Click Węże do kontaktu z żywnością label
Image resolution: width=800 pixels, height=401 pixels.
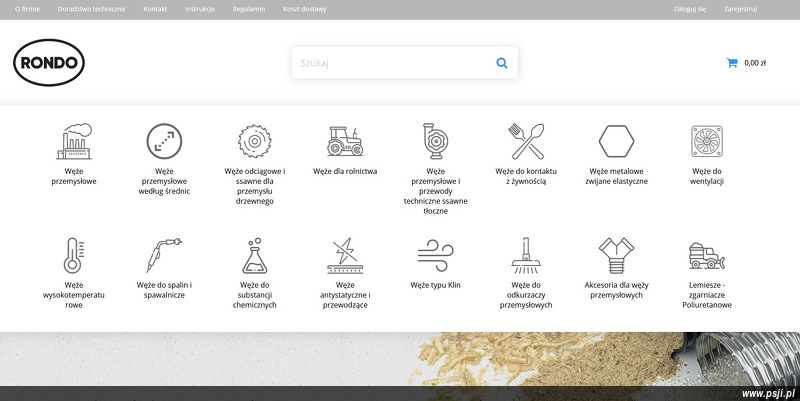(526, 176)
